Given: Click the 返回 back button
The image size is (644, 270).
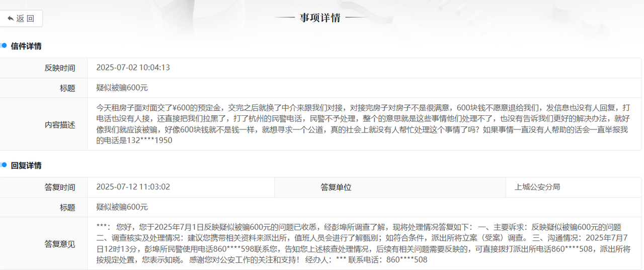Looking at the screenshot, I should pyautogui.click(x=21, y=19).
